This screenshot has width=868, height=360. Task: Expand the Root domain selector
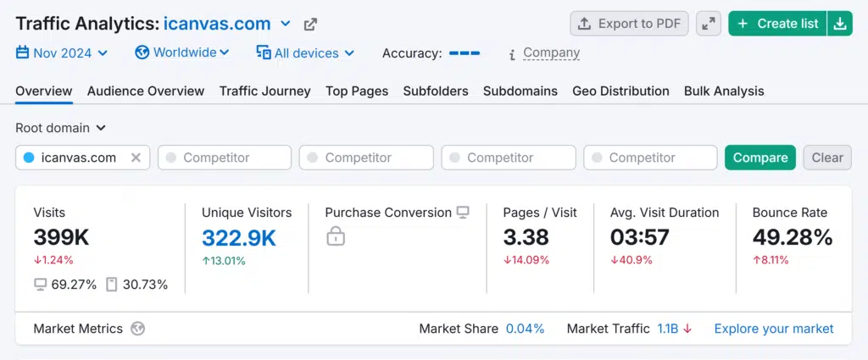click(60, 128)
